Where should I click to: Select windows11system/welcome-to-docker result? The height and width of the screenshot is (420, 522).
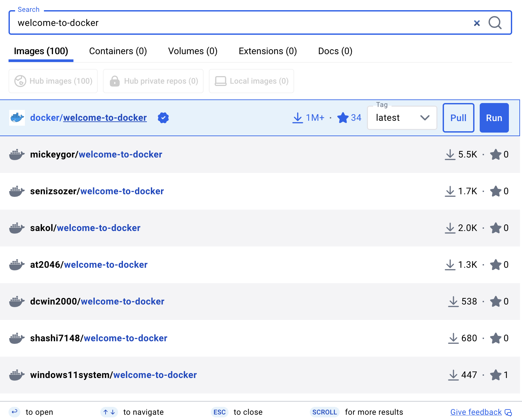[260, 375]
